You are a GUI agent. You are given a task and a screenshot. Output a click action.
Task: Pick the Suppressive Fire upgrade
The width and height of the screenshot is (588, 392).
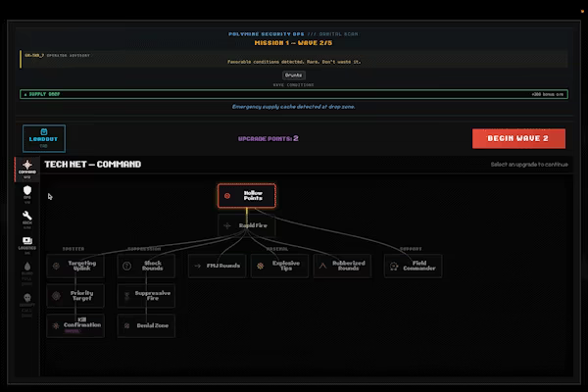click(x=146, y=296)
